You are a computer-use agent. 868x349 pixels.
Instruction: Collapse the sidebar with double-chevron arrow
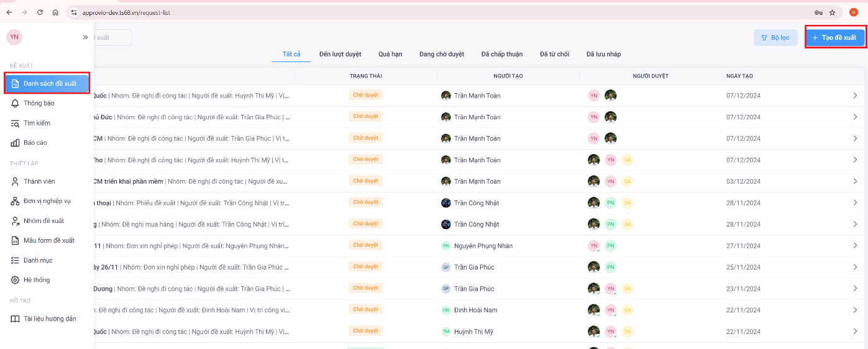pyautogui.click(x=85, y=37)
